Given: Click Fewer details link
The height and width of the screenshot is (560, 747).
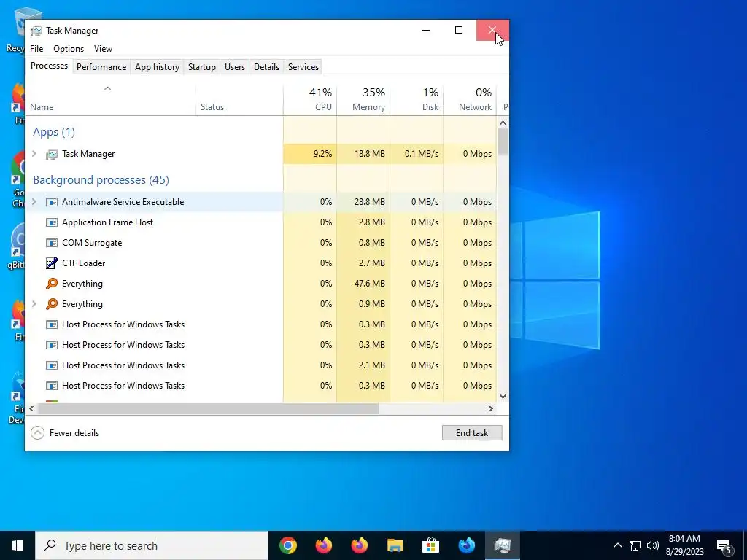Looking at the screenshot, I should pos(74,433).
